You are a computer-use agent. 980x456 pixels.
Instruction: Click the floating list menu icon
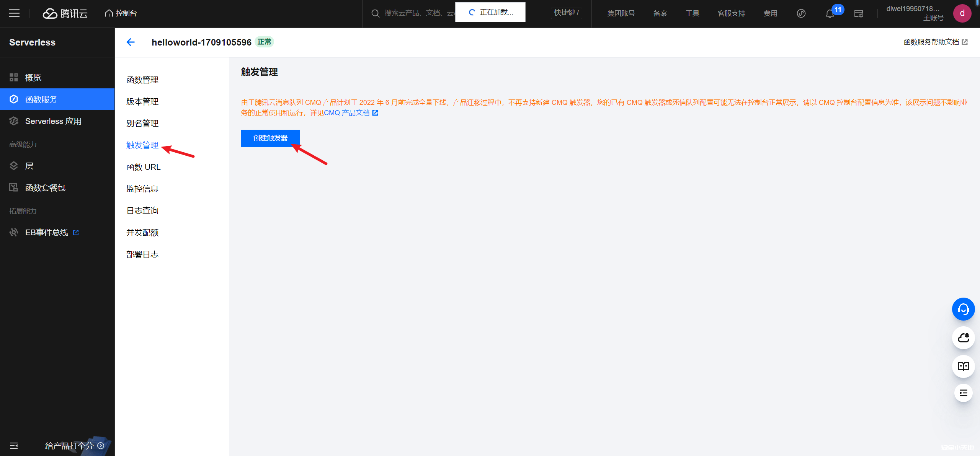coord(963,393)
